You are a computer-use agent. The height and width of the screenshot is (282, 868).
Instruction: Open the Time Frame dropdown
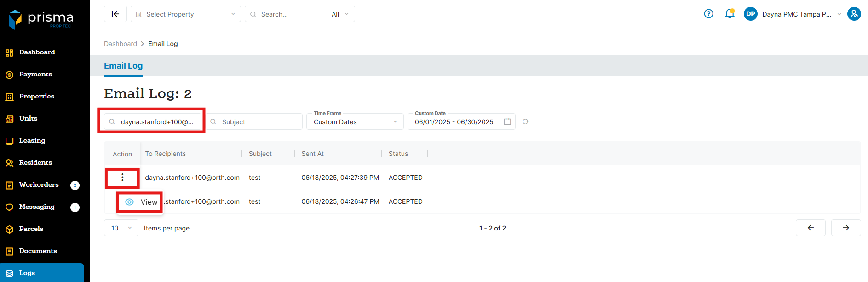(x=355, y=121)
